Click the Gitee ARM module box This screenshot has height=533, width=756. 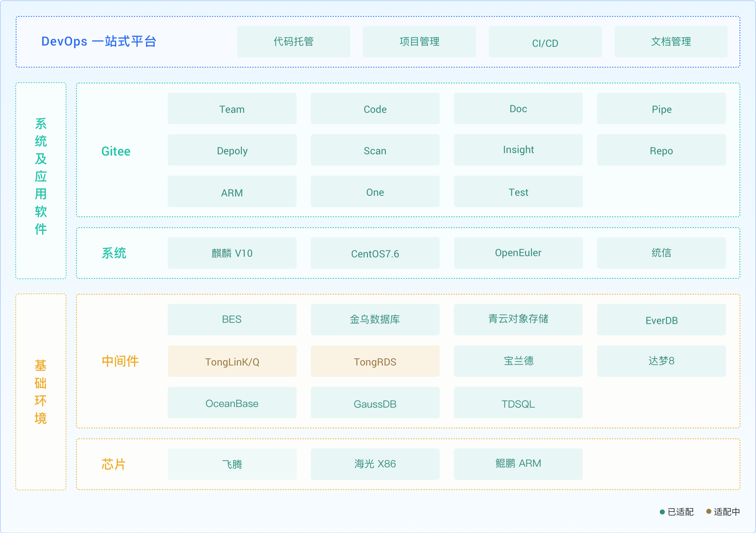pyautogui.click(x=232, y=191)
